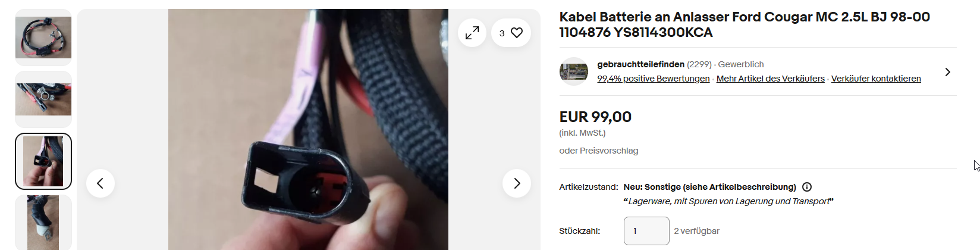
Task: Open seller details chevron arrow
Action: [x=947, y=72]
